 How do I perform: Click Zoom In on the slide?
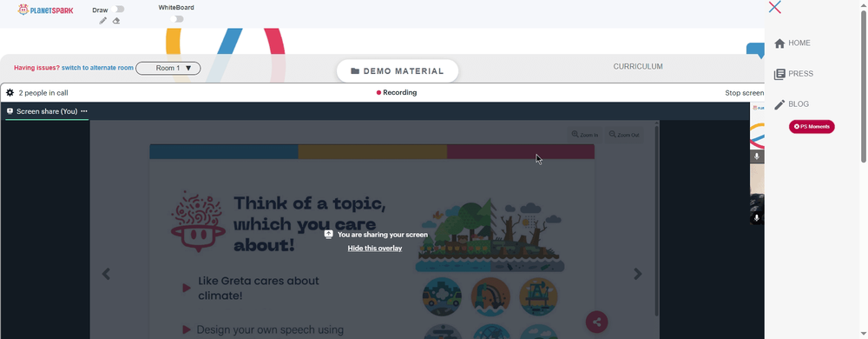pyautogui.click(x=584, y=135)
